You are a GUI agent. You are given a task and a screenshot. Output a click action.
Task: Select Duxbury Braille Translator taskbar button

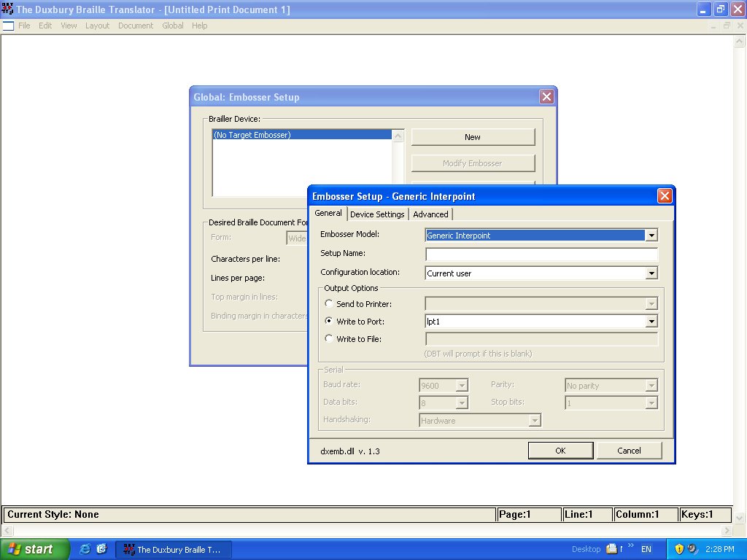point(174,550)
